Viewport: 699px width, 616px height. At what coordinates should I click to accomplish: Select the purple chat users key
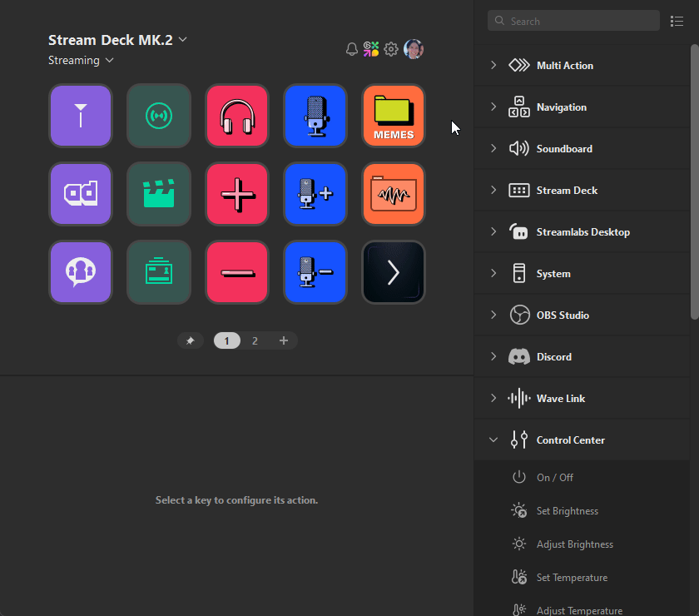coord(81,272)
